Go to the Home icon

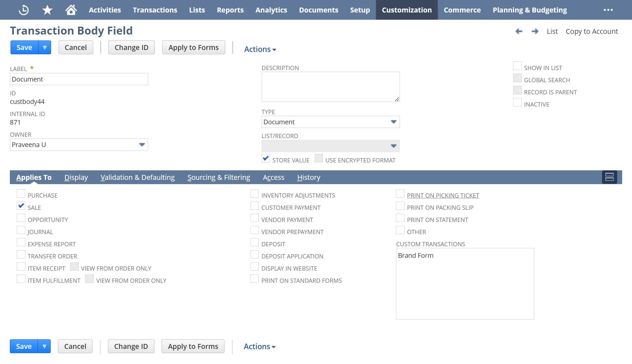click(71, 10)
